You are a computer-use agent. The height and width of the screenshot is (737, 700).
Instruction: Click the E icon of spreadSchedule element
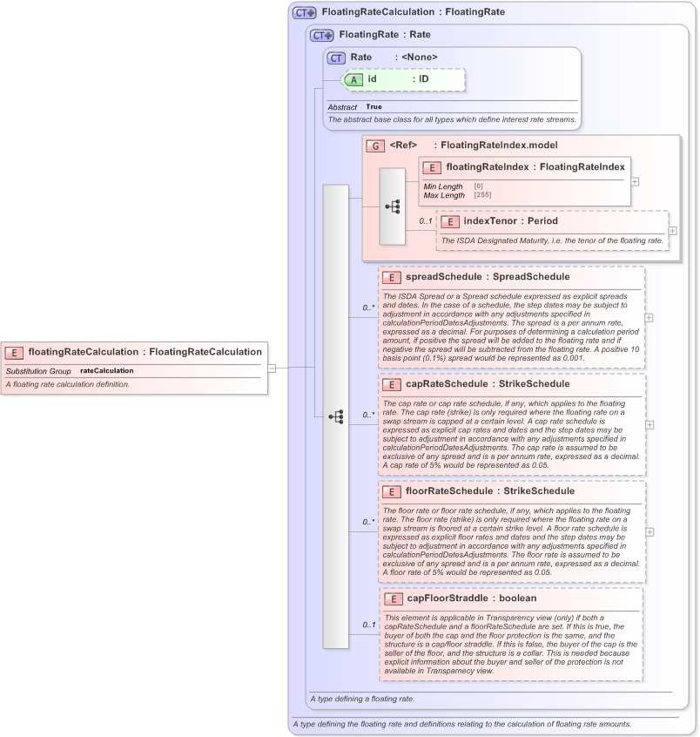[x=391, y=277]
